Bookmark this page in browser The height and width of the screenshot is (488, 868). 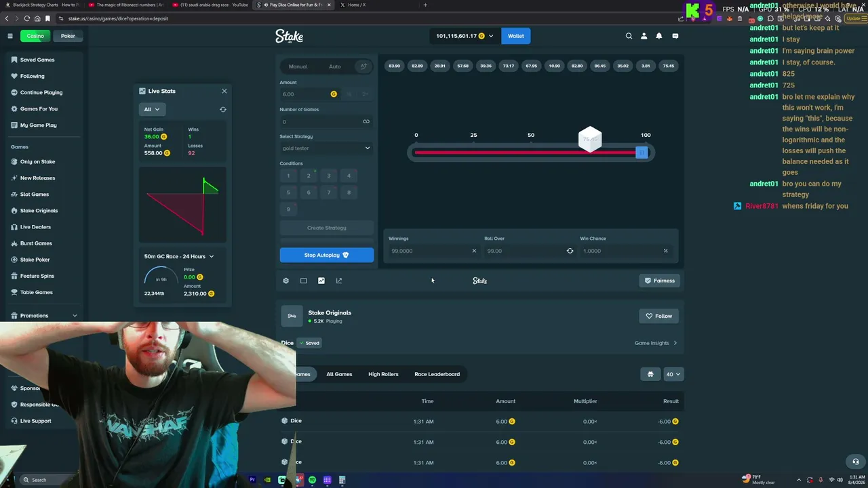pos(47,18)
